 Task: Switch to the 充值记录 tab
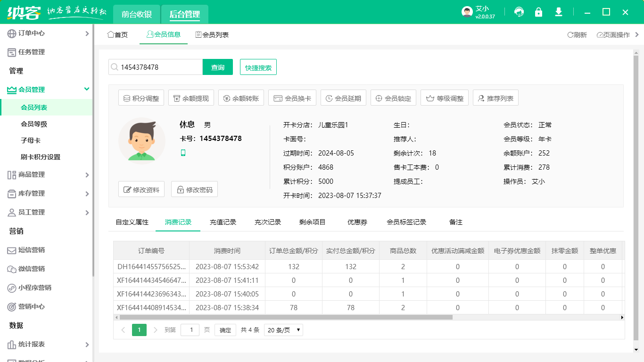pos(223,222)
